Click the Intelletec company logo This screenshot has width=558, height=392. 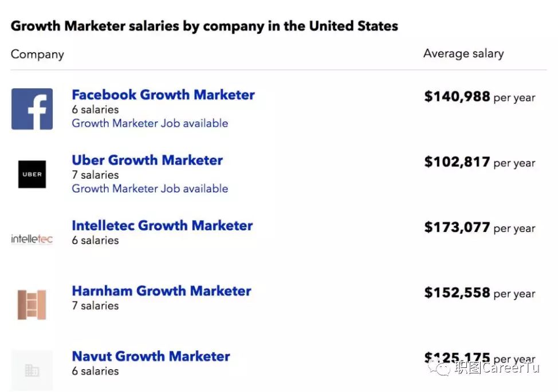pyautogui.click(x=32, y=239)
